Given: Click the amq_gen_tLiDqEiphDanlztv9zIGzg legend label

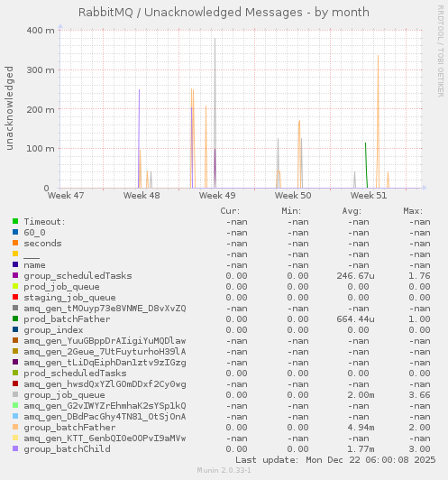Looking at the screenshot, I should click(x=105, y=363).
